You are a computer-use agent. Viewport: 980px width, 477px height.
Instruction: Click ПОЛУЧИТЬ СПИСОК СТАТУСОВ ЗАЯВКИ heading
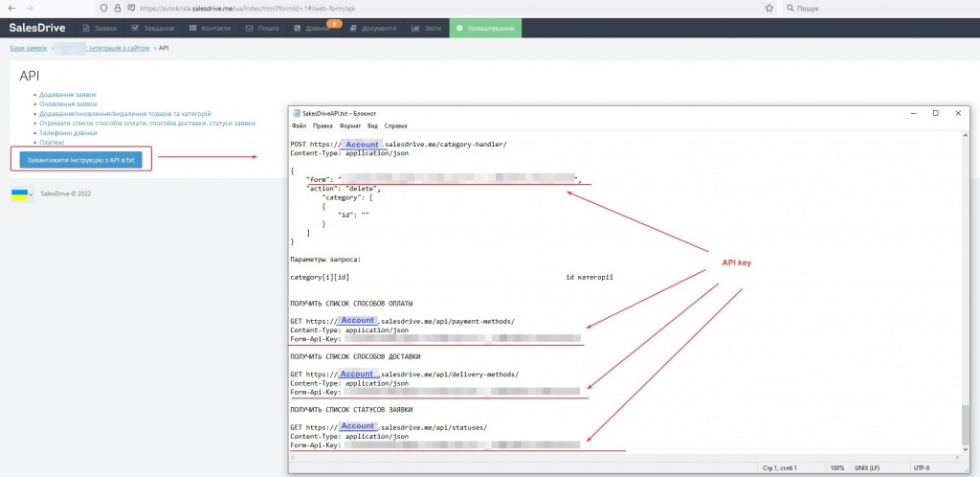(351, 410)
